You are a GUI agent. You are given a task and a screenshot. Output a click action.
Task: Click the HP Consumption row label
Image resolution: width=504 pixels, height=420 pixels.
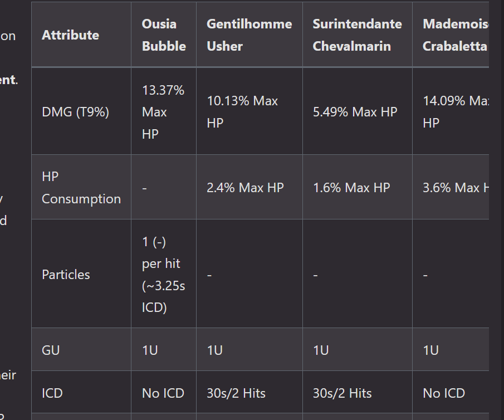(81, 188)
